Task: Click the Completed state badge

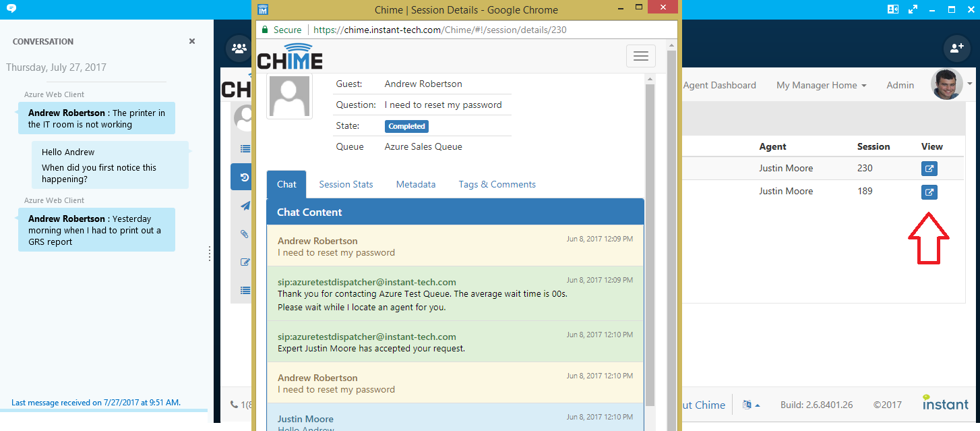Action: [x=406, y=126]
